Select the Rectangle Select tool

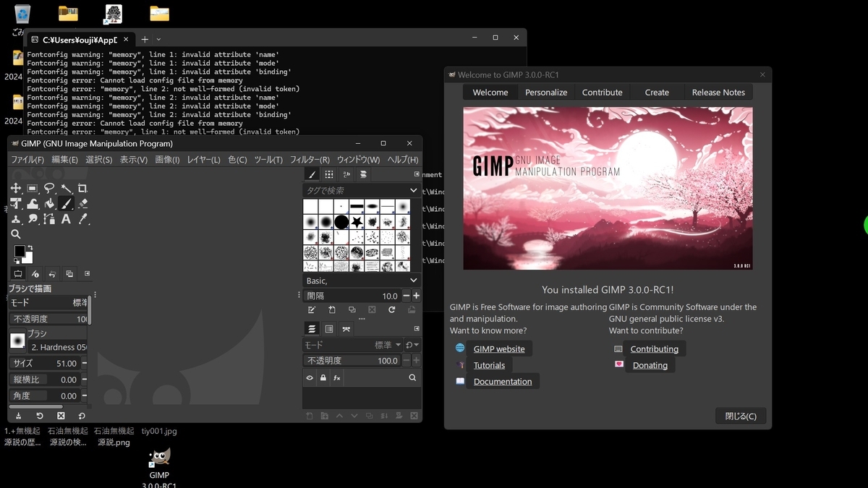pyautogui.click(x=32, y=188)
